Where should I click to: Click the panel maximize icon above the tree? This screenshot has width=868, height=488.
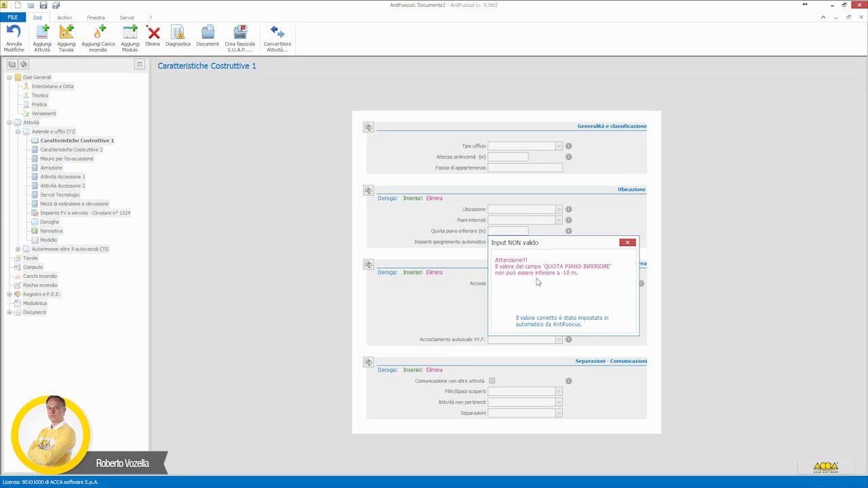(139, 64)
